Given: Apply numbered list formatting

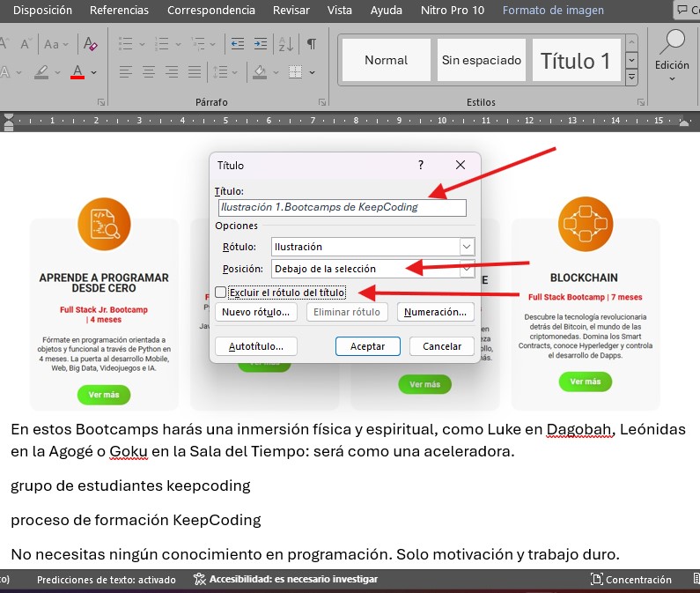Looking at the screenshot, I should point(162,44).
